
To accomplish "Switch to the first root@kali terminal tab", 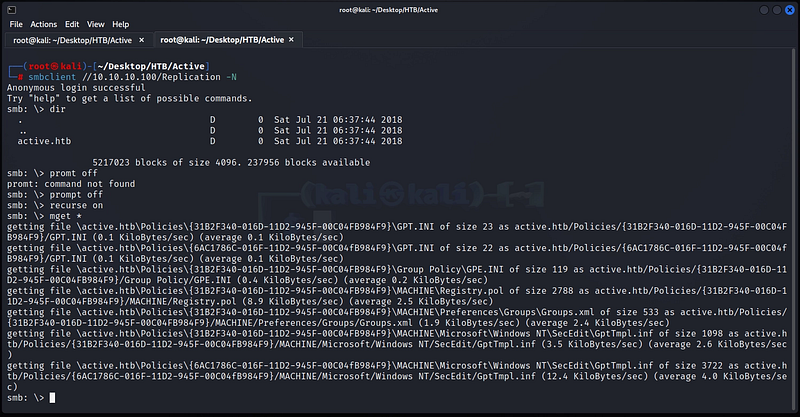I will [79, 40].
